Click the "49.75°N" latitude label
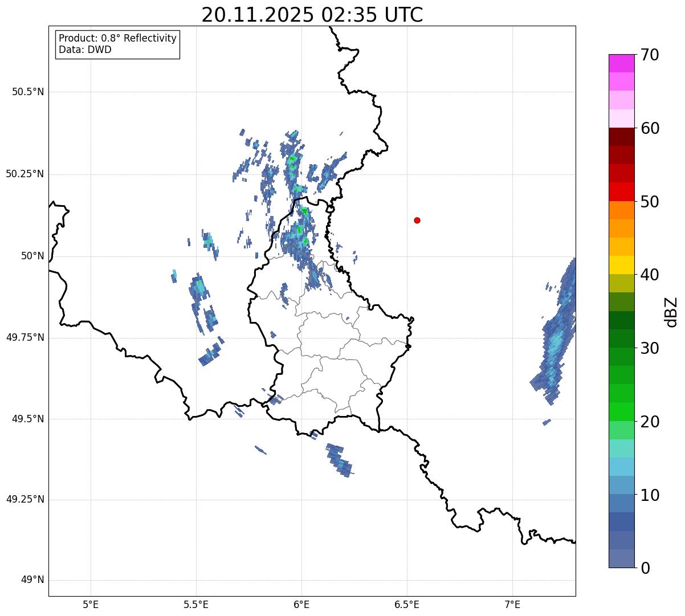 pos(25,337)
